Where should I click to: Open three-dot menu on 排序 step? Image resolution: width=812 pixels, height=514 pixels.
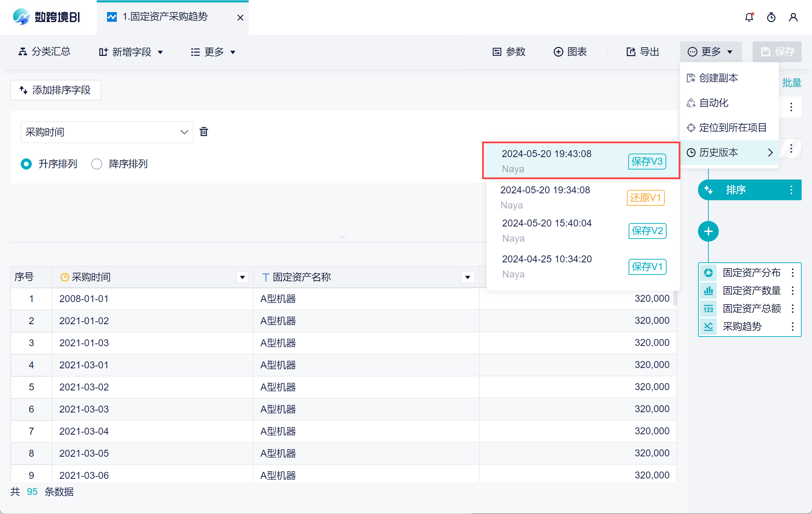tap(791, 190)
